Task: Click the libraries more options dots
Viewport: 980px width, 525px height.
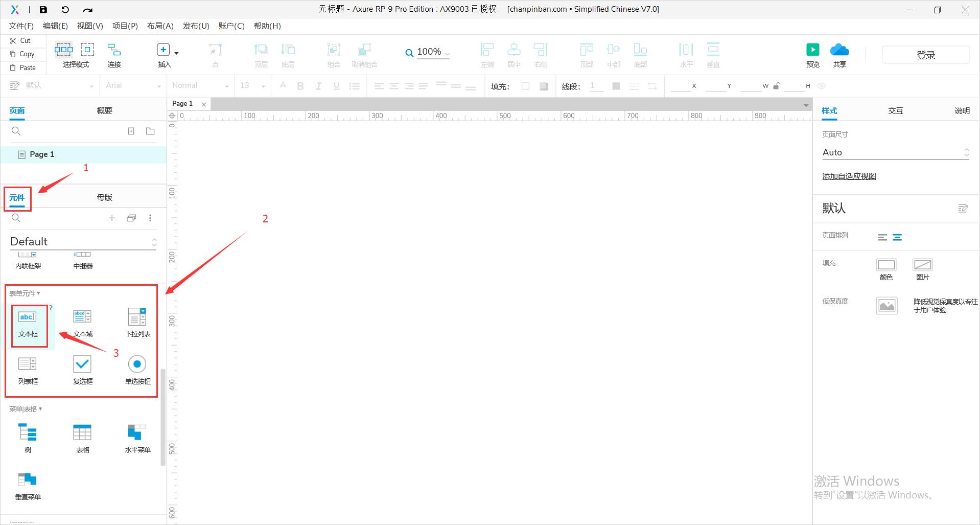Action: click(150, 218)
